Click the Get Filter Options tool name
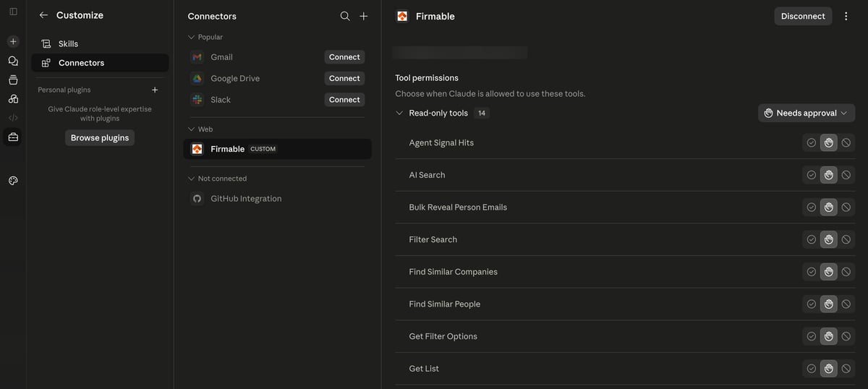This screenshot has width=868, height=389. pyautogui.click(x=443, y=336)
